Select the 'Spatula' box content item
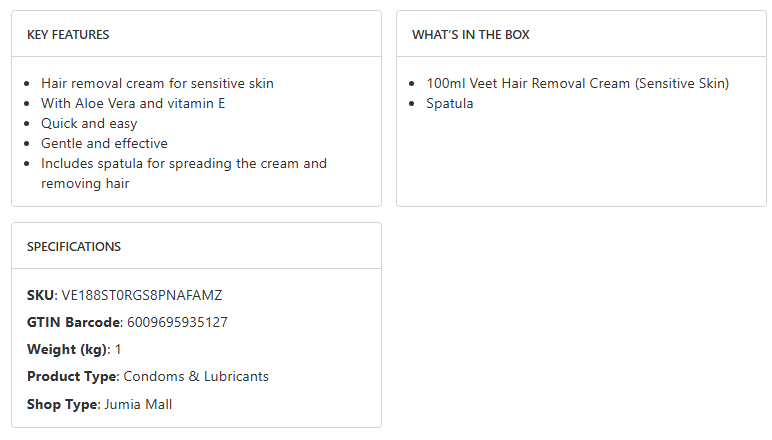The height and width of the screenshot is (440, 772). pos(450,103)
